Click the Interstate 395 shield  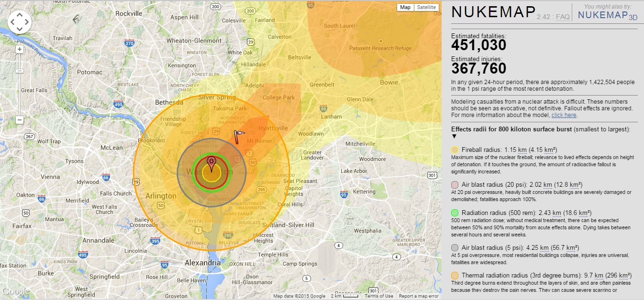155,242
